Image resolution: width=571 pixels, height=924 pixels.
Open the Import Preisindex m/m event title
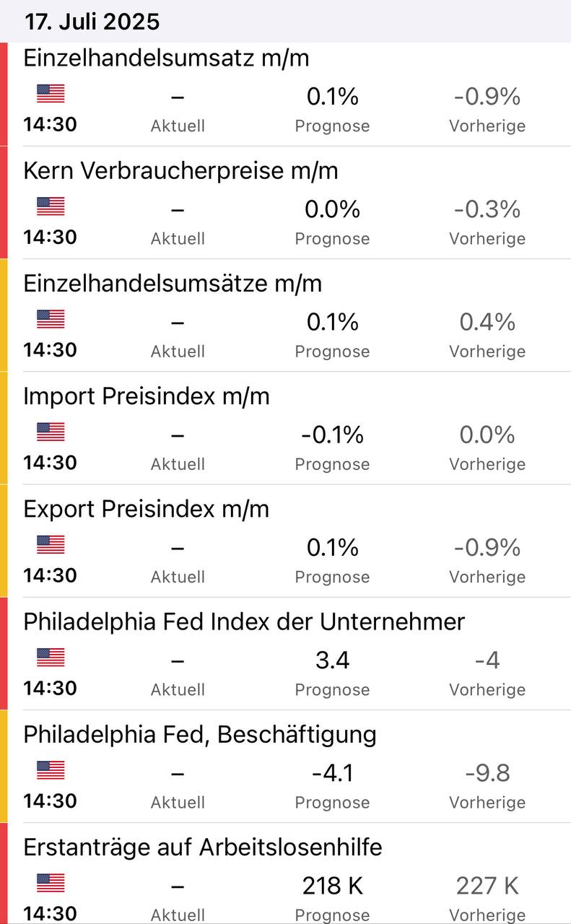pos(147,396)
